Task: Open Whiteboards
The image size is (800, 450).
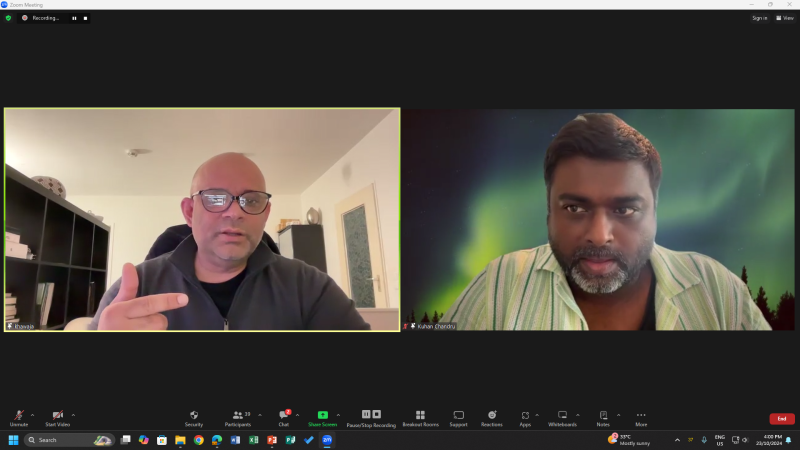Action: [x=562, y=416]
